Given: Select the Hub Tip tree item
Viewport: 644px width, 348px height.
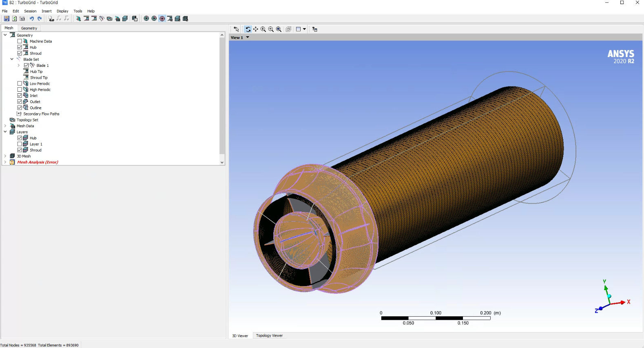Looking at the screenshot, I should (36, 71).
